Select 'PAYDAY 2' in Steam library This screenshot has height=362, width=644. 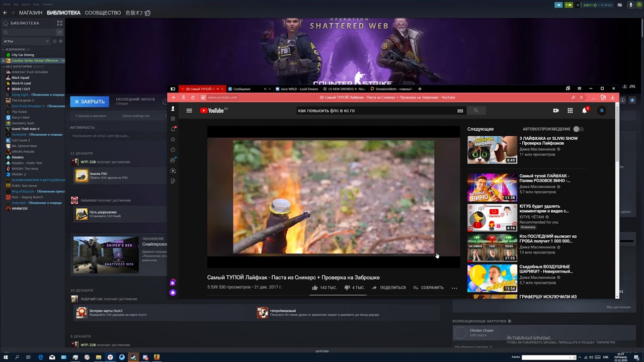(x=19, y=174)
